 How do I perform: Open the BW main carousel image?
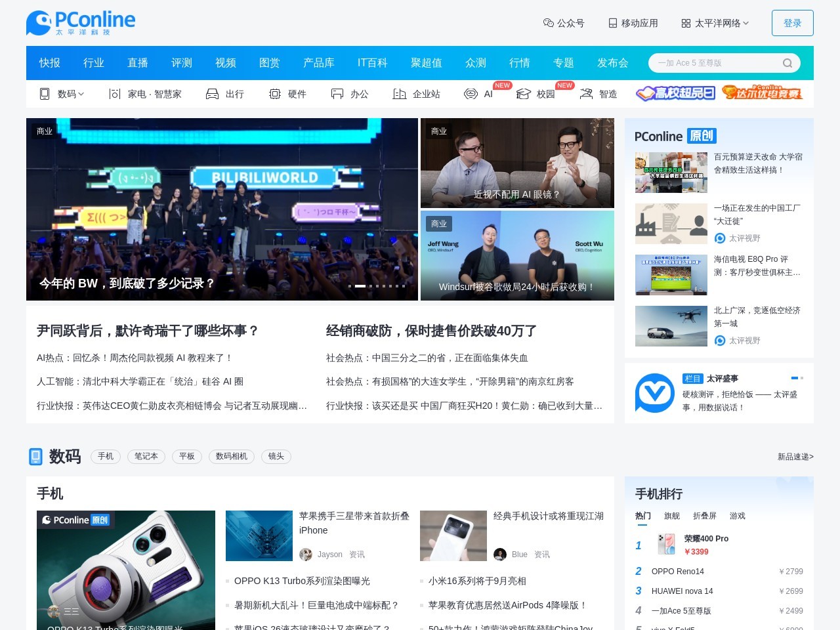[x=222, y=209]
